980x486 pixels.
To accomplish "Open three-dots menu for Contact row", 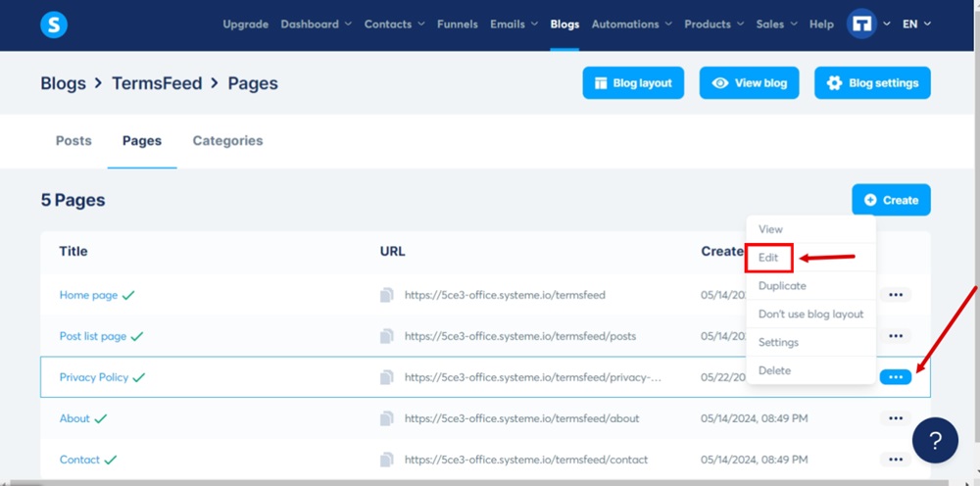I will pos(896,460).
